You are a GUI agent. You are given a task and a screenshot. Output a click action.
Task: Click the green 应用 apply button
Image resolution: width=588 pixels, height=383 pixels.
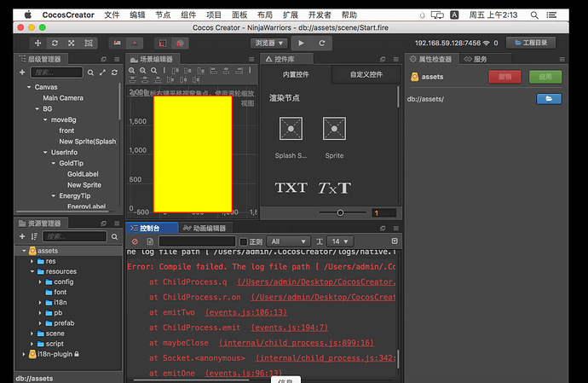tap(545, 77)
